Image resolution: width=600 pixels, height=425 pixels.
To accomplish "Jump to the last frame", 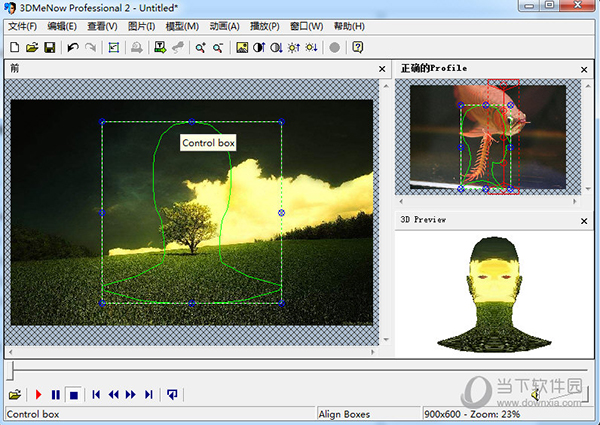I will (148, 394).
